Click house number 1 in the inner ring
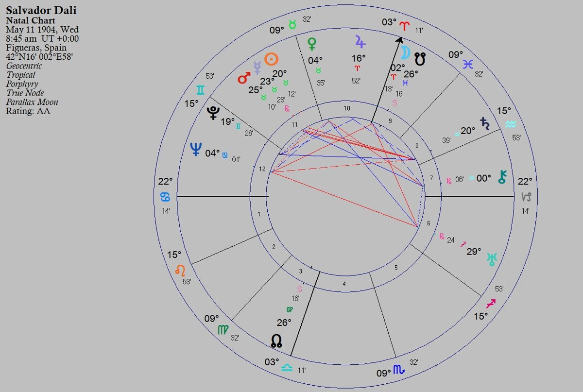Image resolution: width=583 pixels, height=392 pixels. pyautogui.click(x=259, y=214)
